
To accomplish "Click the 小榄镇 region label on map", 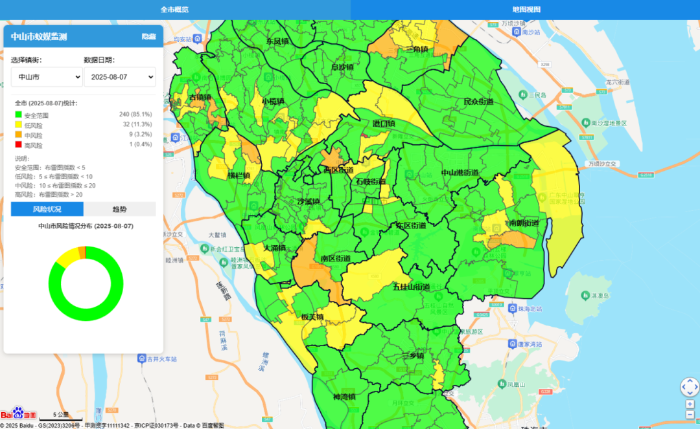I will pos(273,102).
